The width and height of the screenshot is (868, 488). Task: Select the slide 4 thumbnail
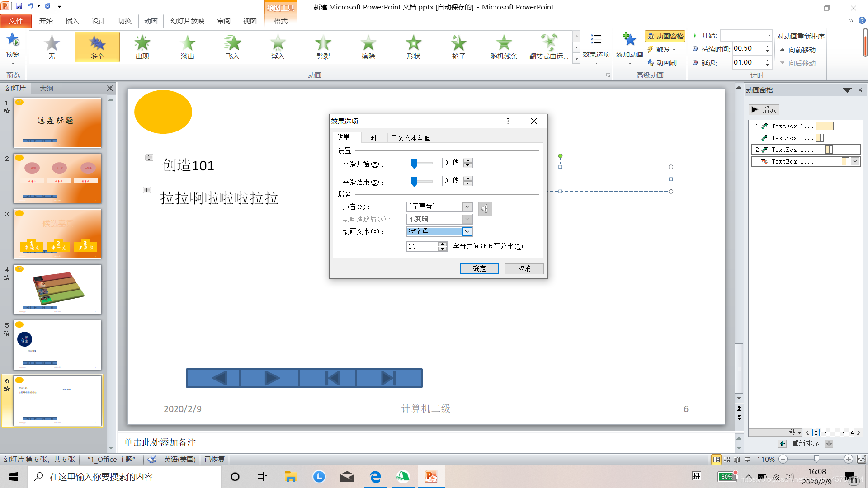[57, 290]
